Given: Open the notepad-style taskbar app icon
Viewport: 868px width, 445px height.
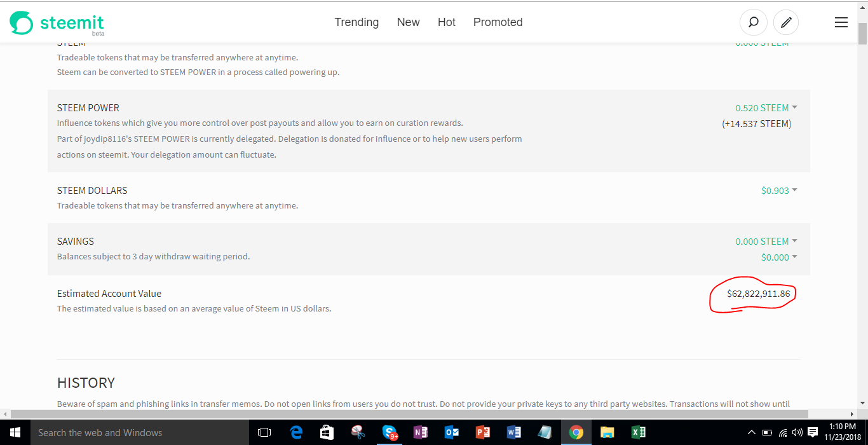Looking at the screenshot, I should coord(545,433).
